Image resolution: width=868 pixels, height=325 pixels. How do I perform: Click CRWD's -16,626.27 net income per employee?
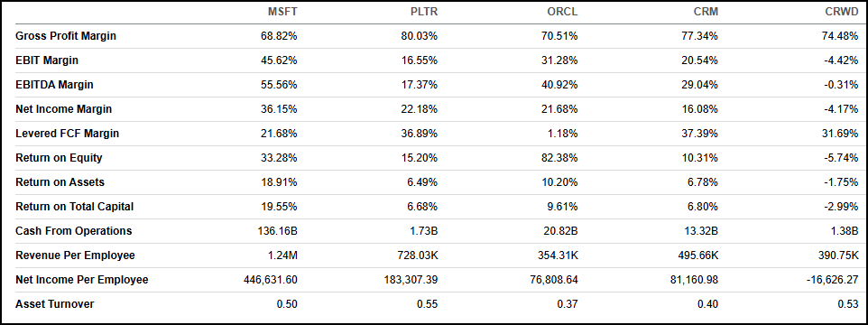coord(833,280)
